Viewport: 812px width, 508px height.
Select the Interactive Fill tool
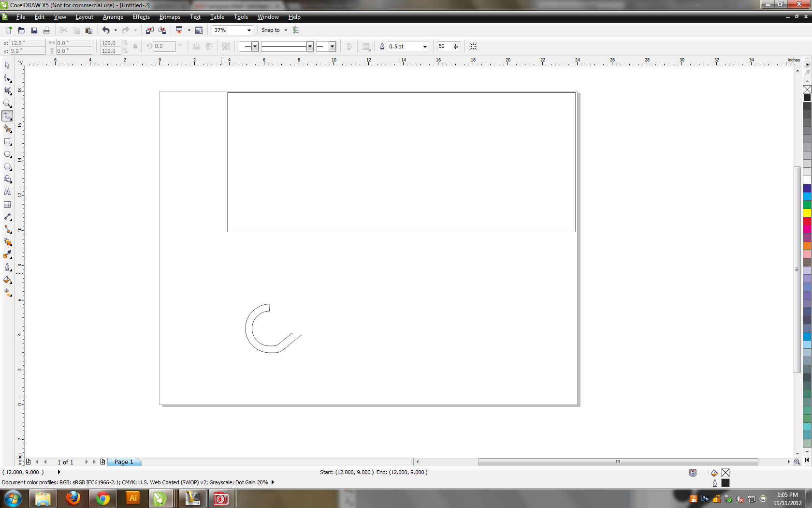[7, 292]
